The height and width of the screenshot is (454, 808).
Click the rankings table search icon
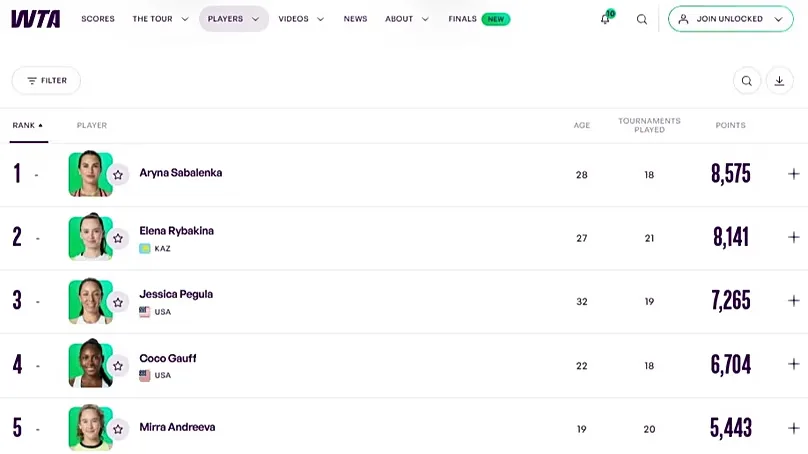pos(747,81)
